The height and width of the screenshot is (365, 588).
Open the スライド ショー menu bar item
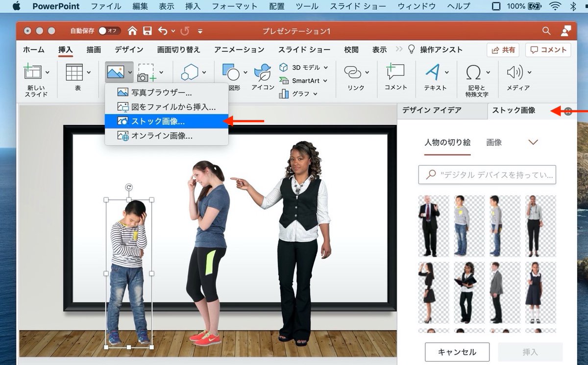357,6
